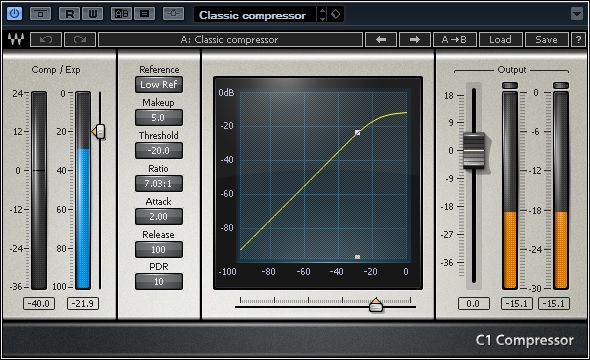Viewport: 590px width, 360px height.
Task: Click the icon left of the R button
Action: [x=40, y=14]
